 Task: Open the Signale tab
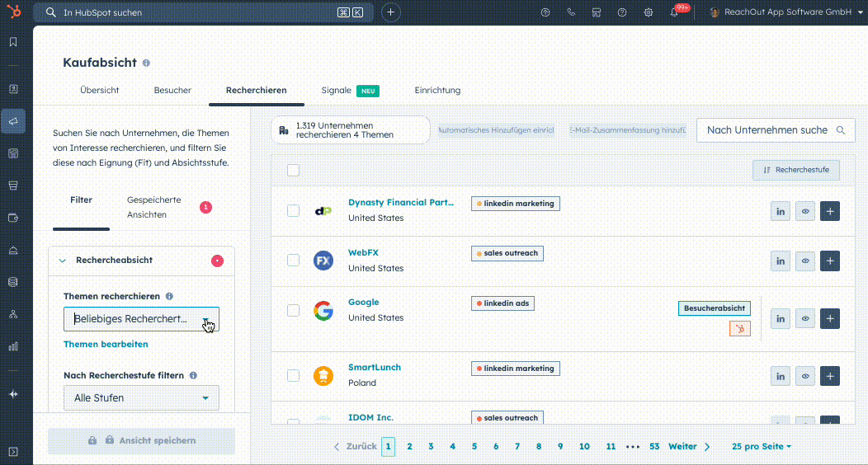[337, 91]
